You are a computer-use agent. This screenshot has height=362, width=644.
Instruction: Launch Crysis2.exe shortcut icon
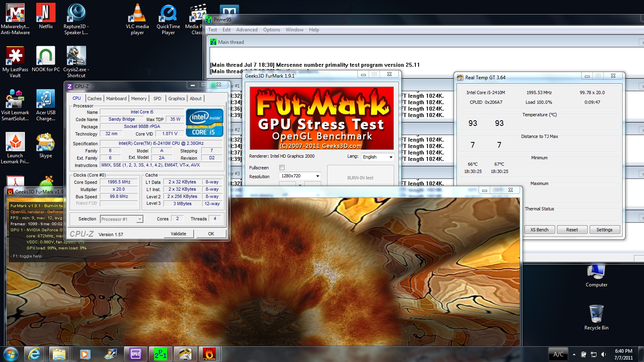tap(76, 62)
